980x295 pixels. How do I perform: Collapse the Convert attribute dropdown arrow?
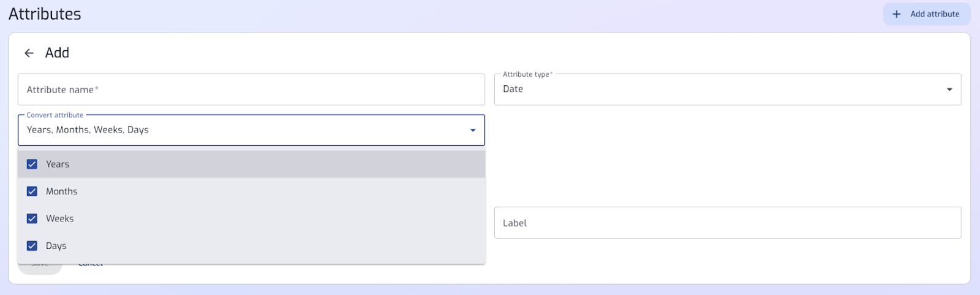473,130
